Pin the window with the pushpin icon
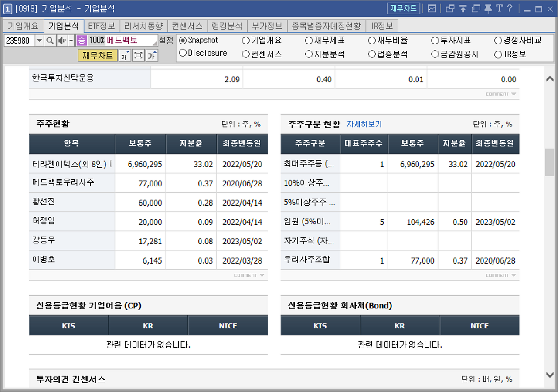Image resolution: width=558 pixels, height=392 pixels. (x=488, y=9)
